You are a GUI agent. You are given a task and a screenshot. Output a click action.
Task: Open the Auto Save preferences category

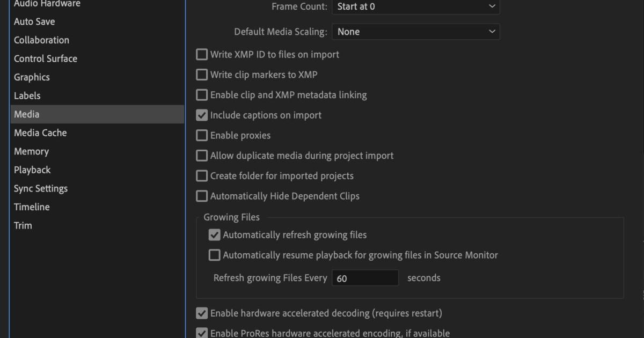pyautogui.click(x=34, y=21)
